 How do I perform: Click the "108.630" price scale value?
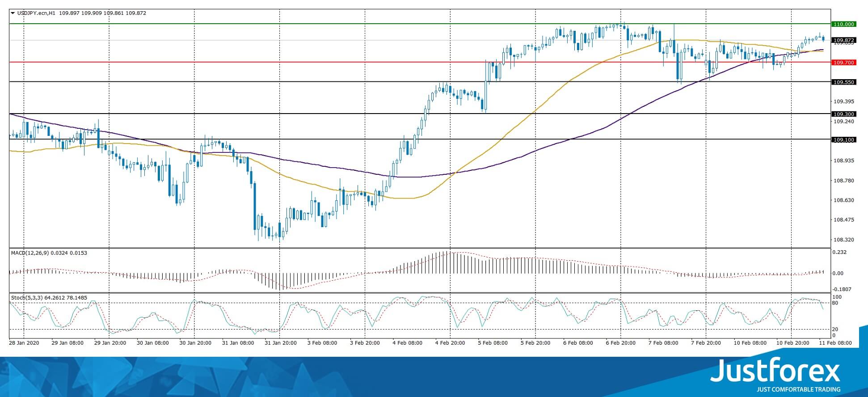(x=843, y=200)
